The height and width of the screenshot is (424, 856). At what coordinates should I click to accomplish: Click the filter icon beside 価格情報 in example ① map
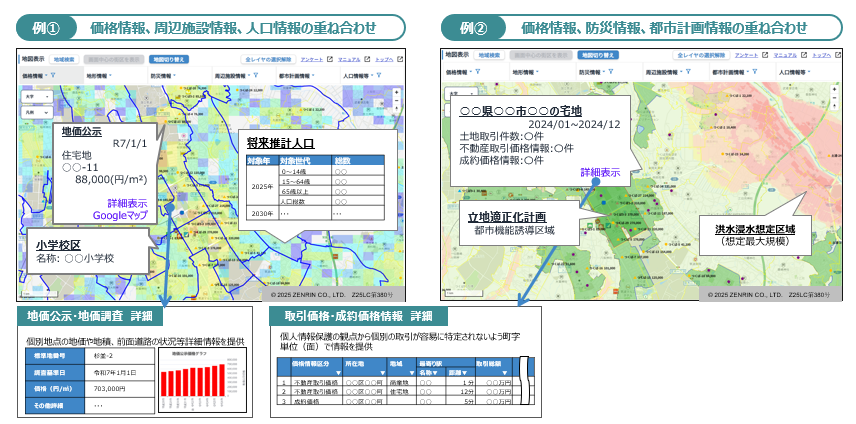point(53,75)
